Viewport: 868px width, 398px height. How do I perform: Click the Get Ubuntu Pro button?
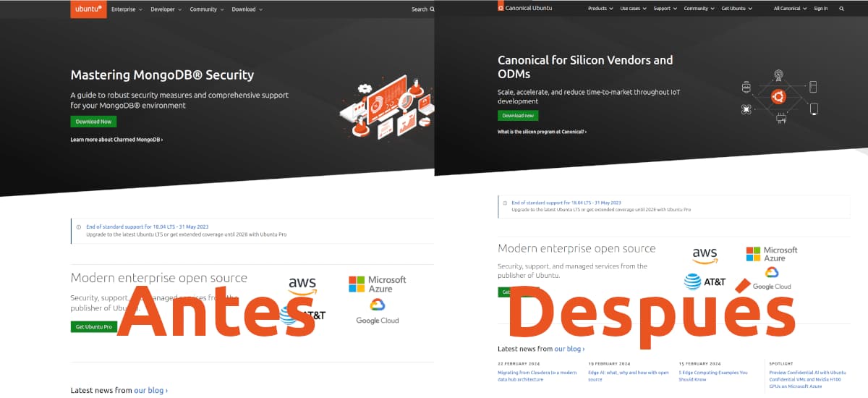pyautogui.click(x=93, y=327)
